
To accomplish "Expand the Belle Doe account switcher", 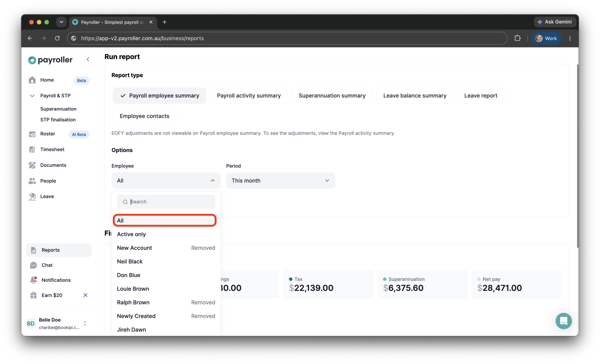I will [x=85, y=324].
